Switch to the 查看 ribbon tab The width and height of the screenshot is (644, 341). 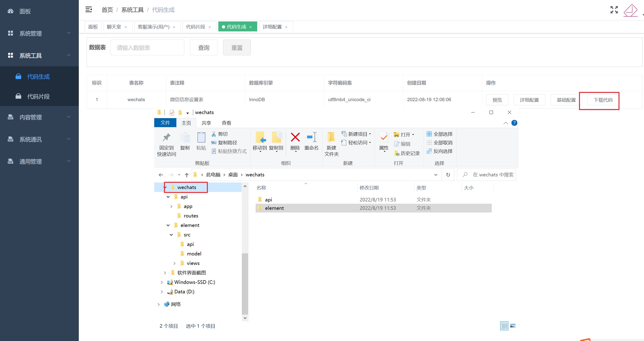point(226,123)
